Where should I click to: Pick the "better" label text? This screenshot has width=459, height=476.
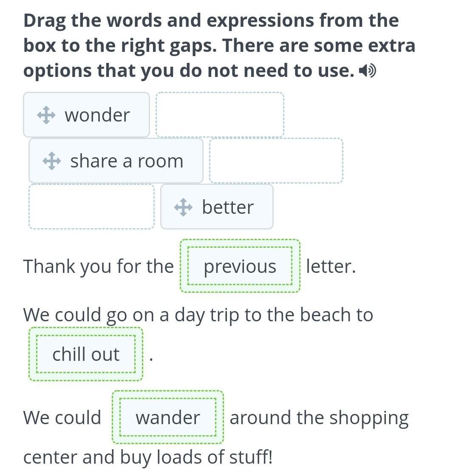[228, 207]
